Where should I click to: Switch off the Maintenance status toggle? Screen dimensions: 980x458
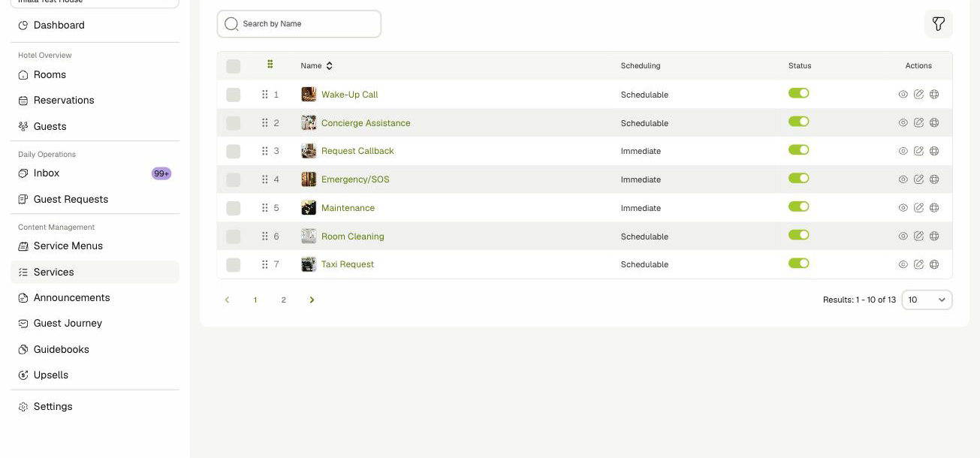(798, 206)
